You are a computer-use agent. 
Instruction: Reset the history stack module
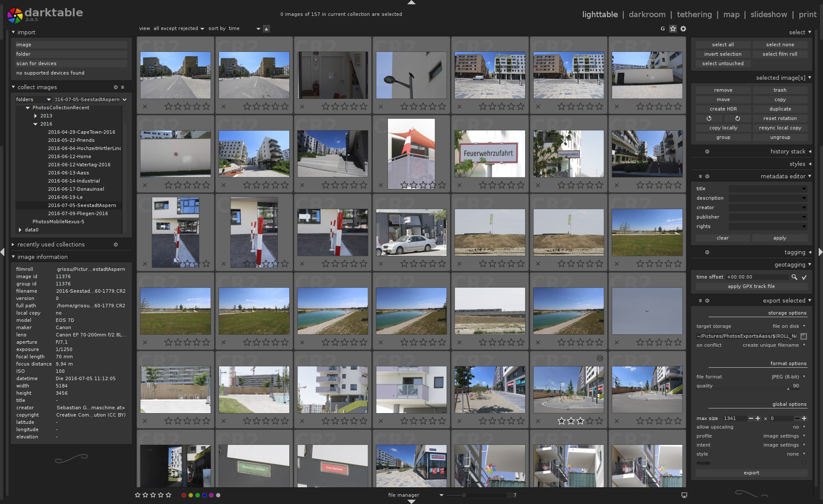[707, 152]
